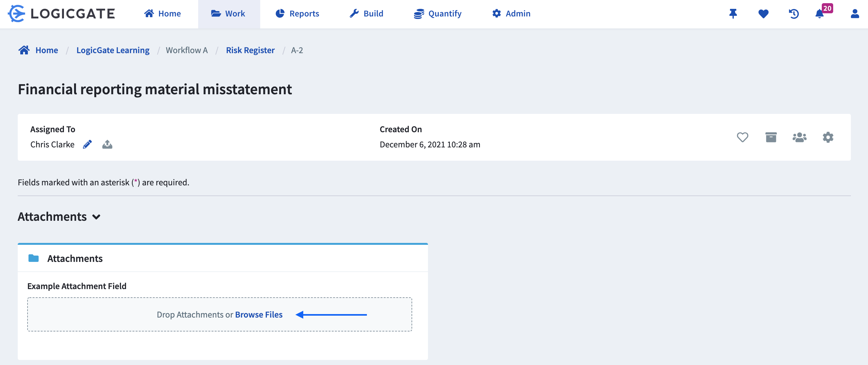The width and height of the screenshot is (868, 365).
Task: Click the Drop Attachments drop zone
Action: point(219,314)
